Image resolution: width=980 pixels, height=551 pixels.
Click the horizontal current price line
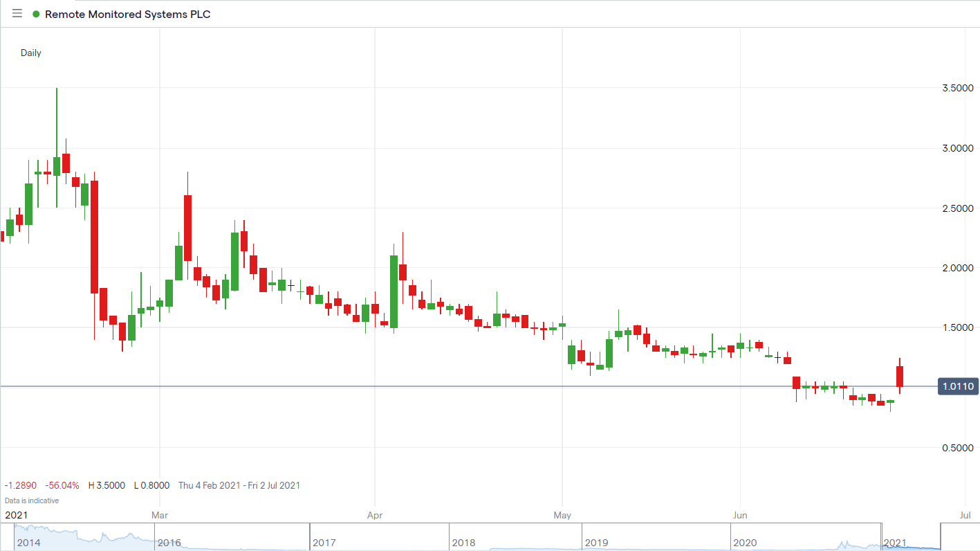tap(468, 386)
